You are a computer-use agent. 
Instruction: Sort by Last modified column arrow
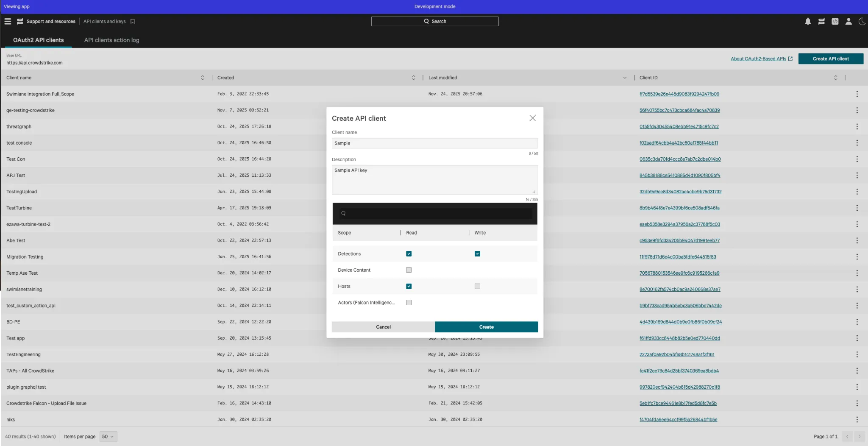click(x=625, y=78)
